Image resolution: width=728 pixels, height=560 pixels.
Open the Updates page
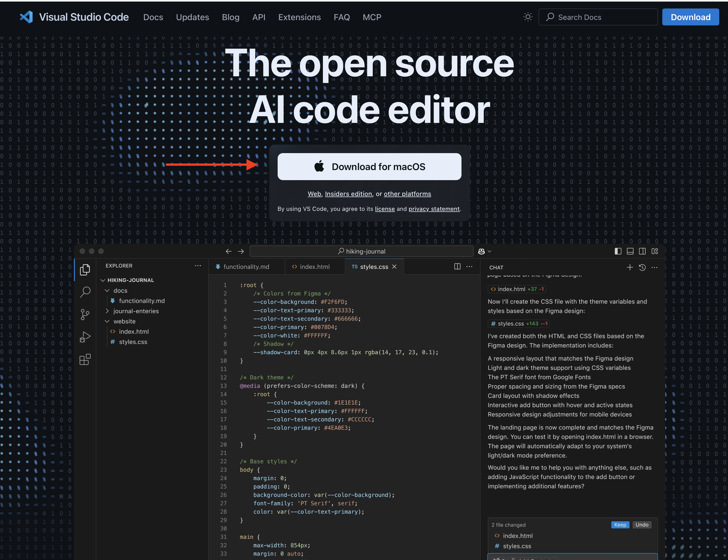[x=192, y=17]
